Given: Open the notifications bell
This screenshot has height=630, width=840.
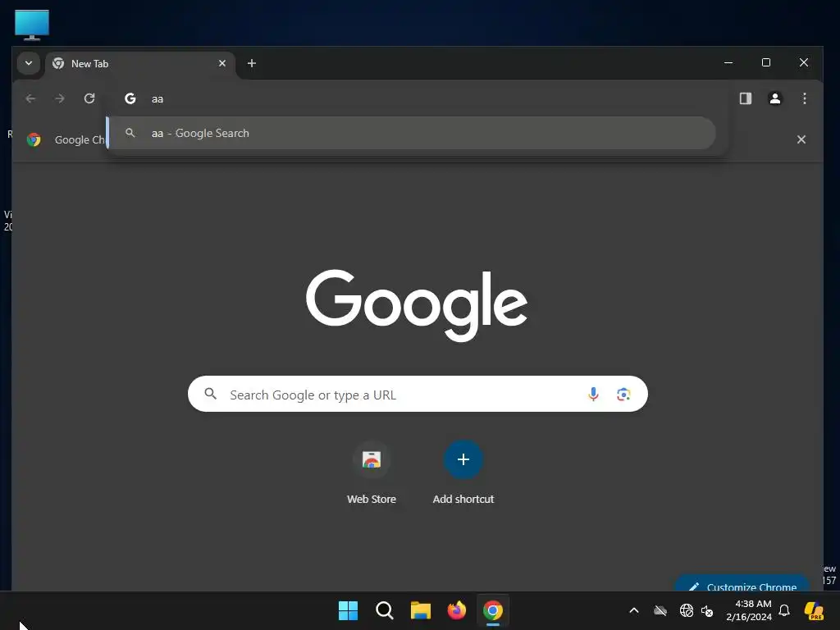Looking at the screenshot, I should click(x=784, y=610).
